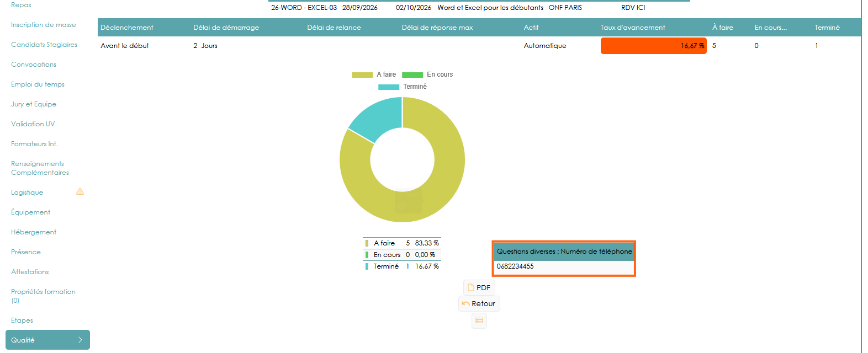868x353 pixels.
Task: Go to Candidats Stagiaires
Action: (x=44, y=45)
